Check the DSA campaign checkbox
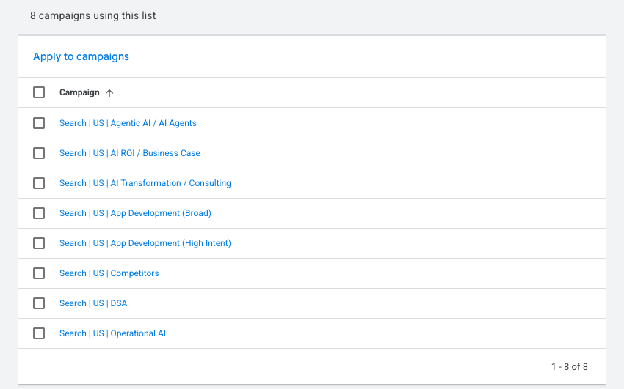624x389 pixels. point(39,303)
